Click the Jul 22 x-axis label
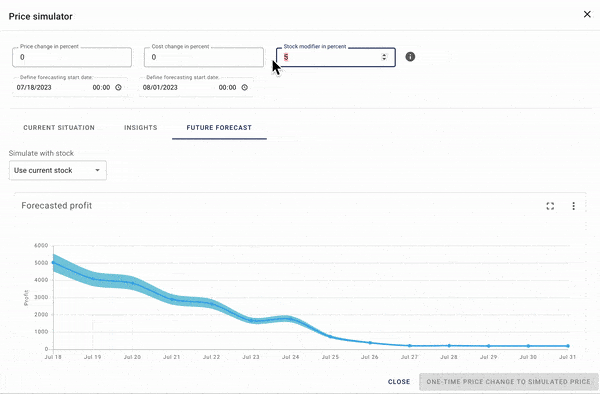 pyautogui.click(x=211, y=357)
